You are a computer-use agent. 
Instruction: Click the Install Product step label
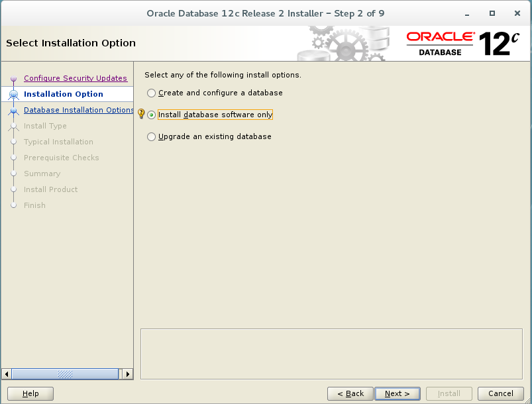(x=50, y=189)
